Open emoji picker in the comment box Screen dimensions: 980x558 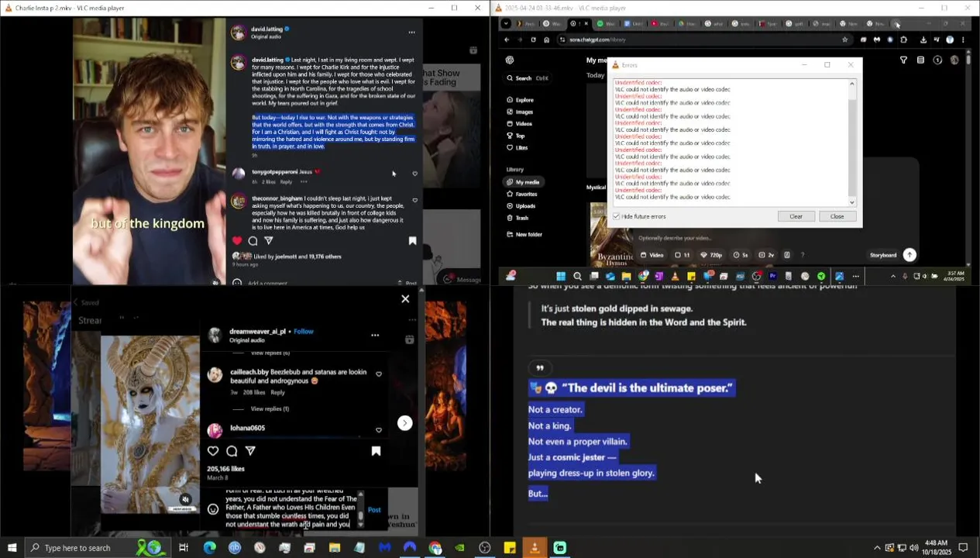(213, 509)
